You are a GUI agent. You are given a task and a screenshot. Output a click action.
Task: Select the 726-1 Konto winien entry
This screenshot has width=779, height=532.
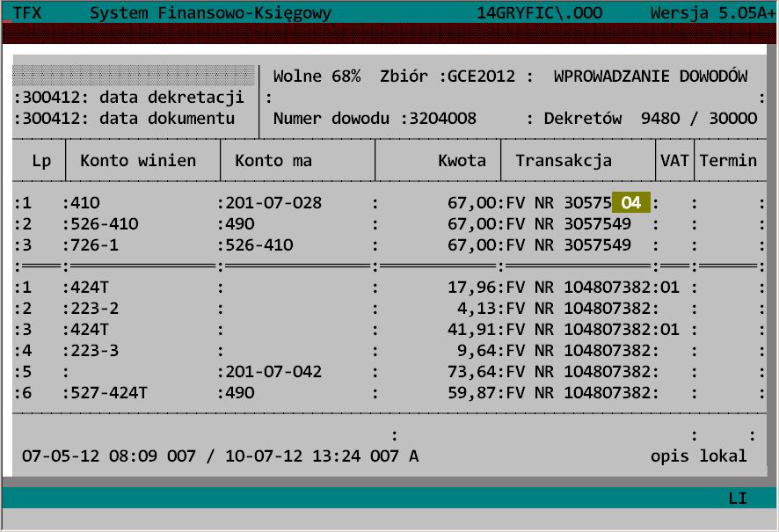[91, 244]
